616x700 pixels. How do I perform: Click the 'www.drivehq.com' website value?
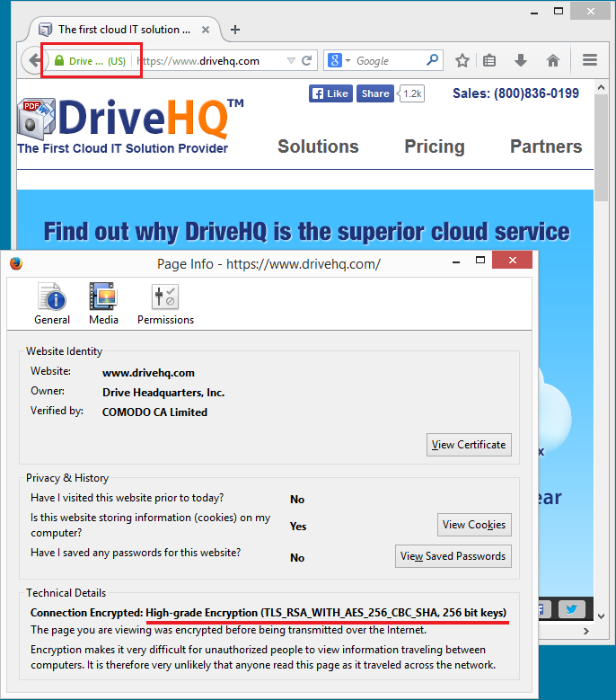coord(148,373)
